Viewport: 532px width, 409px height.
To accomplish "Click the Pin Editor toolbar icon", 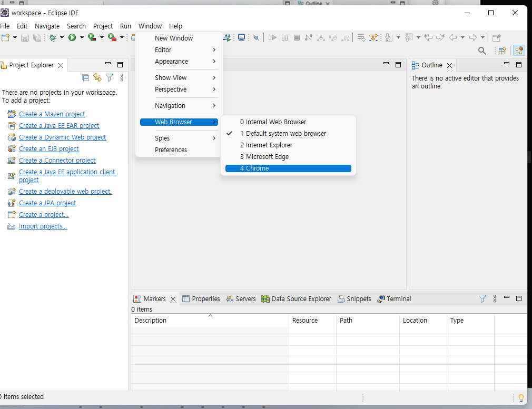I will tap(497, 38).
